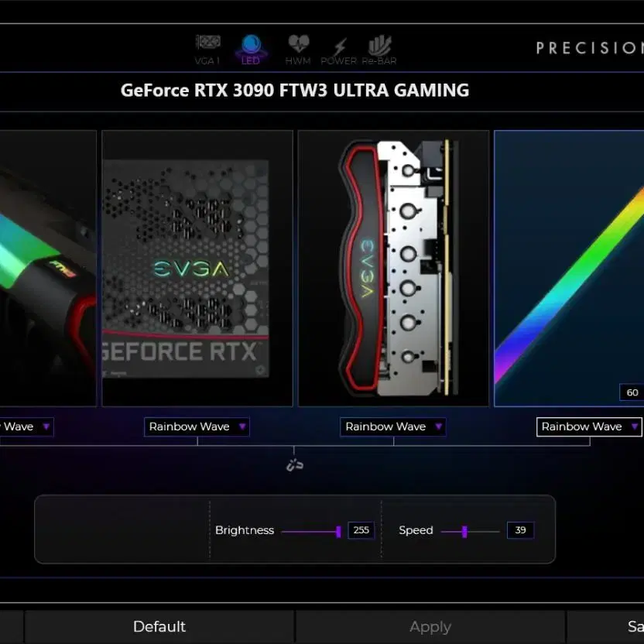Screen dimensions: 644x644
Task: Click the Apply button
Action: click(430, 627)
